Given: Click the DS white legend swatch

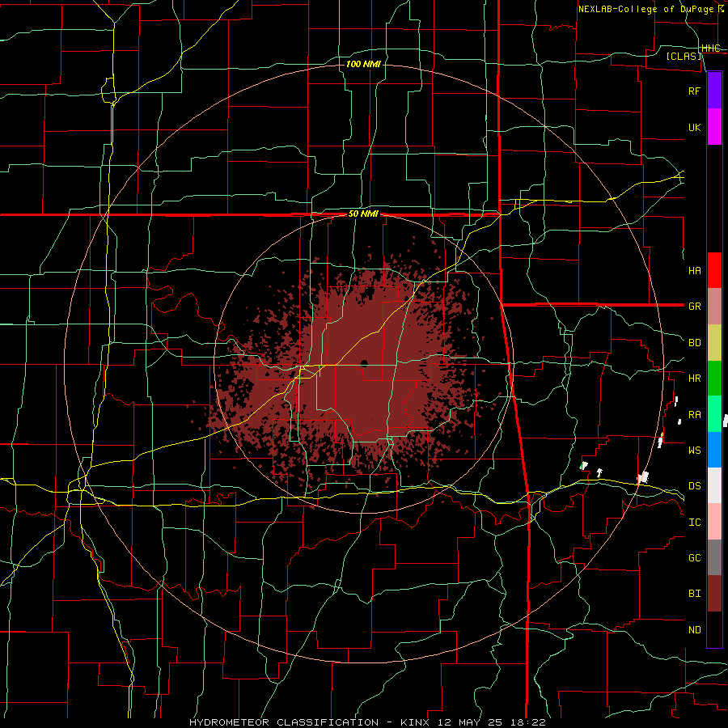Looking at the screenshot, I should pos(714,485).
